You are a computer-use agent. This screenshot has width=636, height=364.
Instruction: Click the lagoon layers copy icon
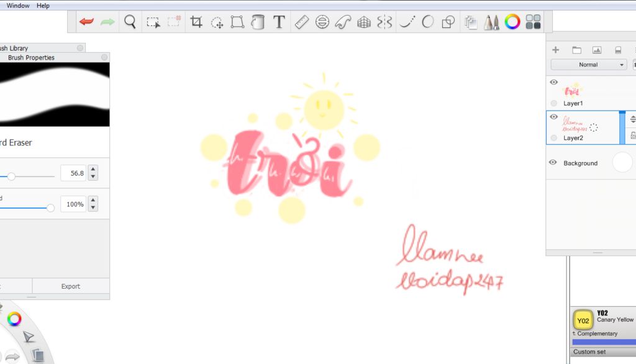coord(38,355)
